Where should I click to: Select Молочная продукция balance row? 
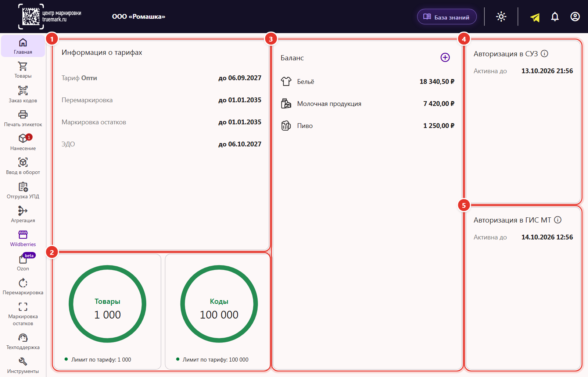pyautogui.click(x=367, y=104)
